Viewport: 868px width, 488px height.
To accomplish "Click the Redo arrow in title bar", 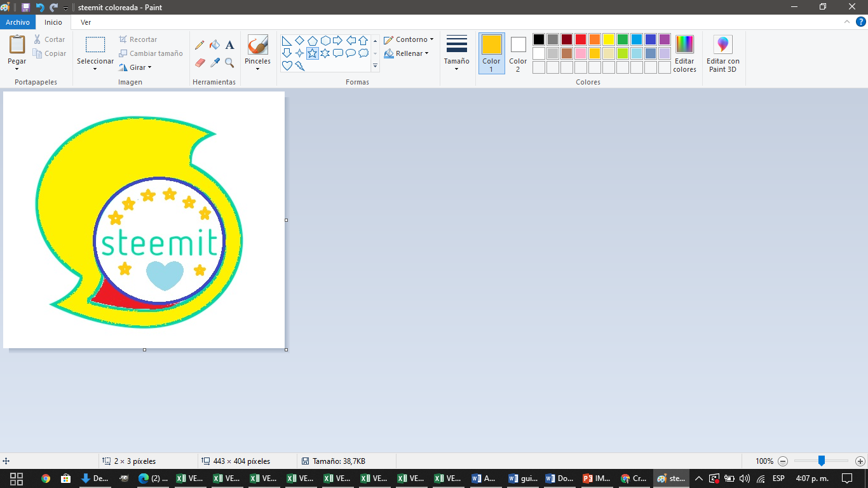I will pos(54,8).
